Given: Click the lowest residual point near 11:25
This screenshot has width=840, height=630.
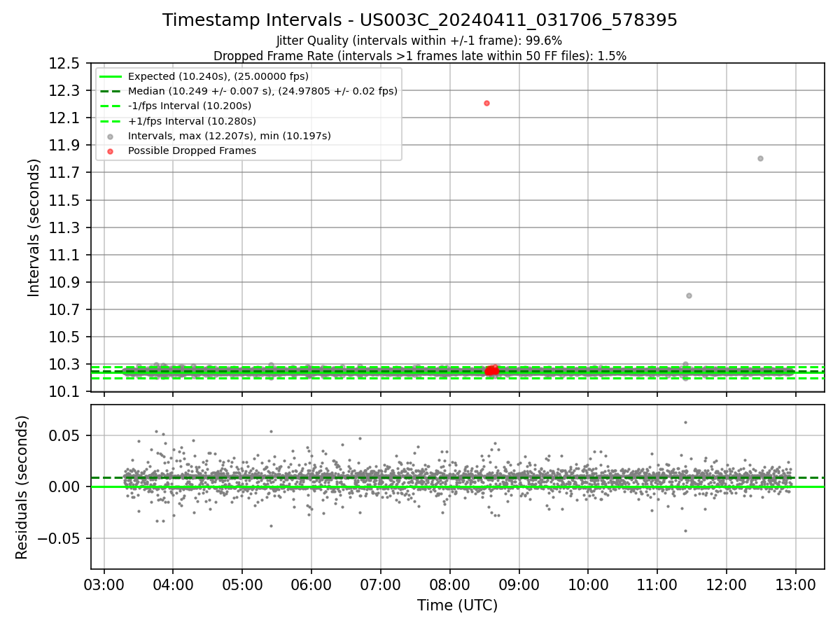Looking at the screenshot, I should coord(685,531).
